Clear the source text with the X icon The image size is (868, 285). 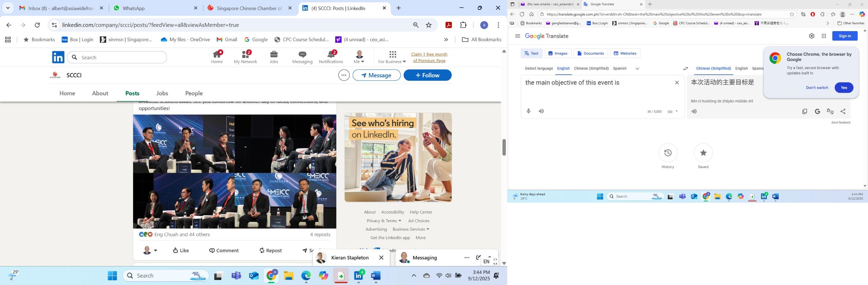(x=677, y=83)
